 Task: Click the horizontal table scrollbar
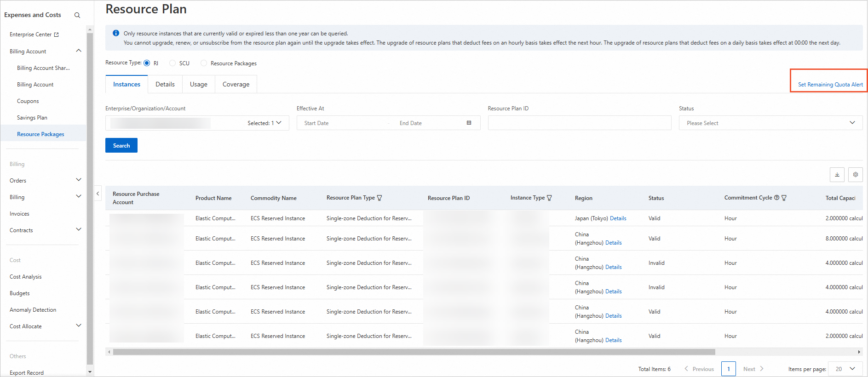(x=414, y=352)
